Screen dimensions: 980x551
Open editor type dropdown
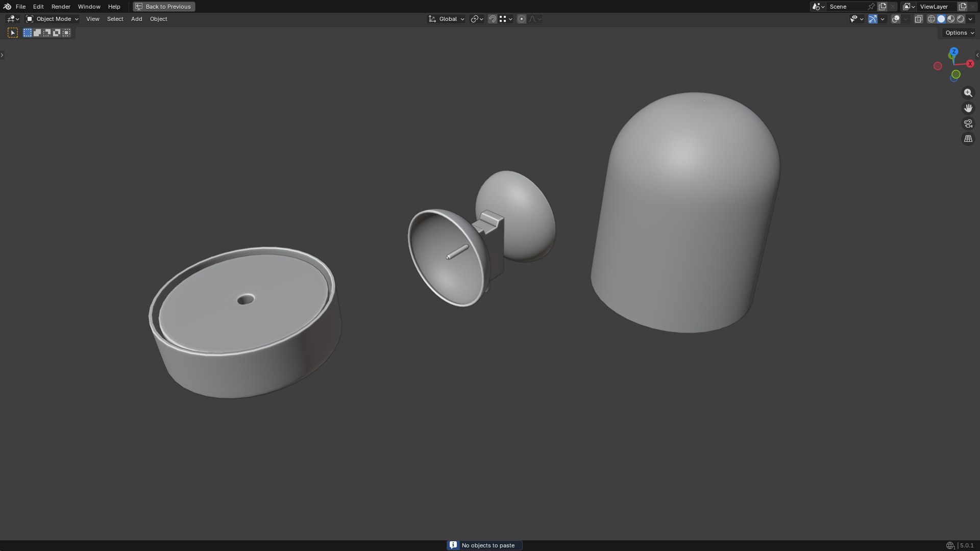tap(13, 19)
